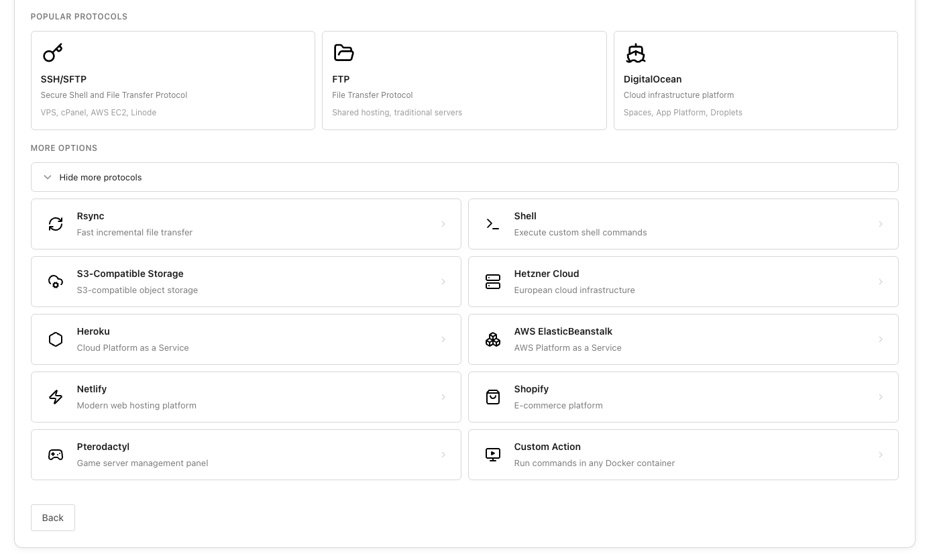This screenshot has width=939, height=560.
Task: Expand the Custom Action option chevron
Action: click(881, 454)
